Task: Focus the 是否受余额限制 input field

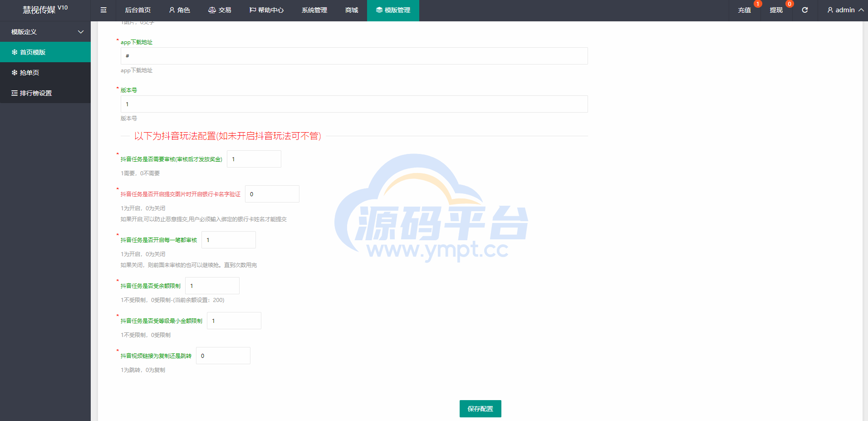Action: point(212,286)
